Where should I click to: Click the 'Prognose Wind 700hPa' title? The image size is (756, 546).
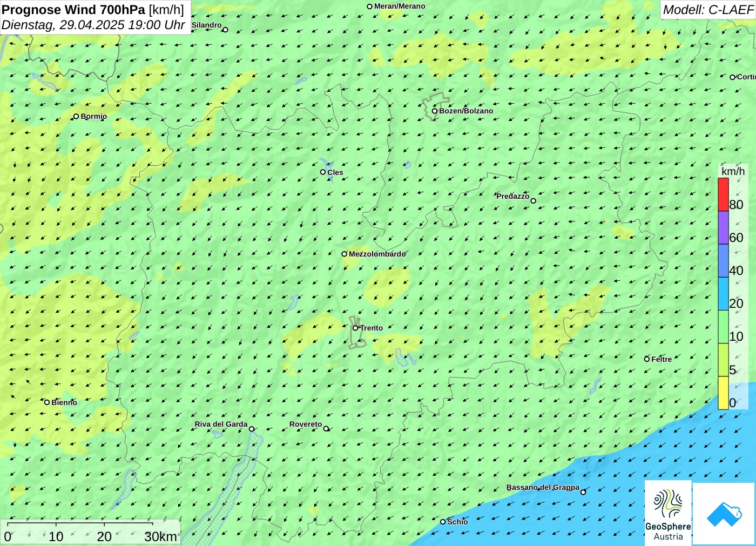coord(73,10)
